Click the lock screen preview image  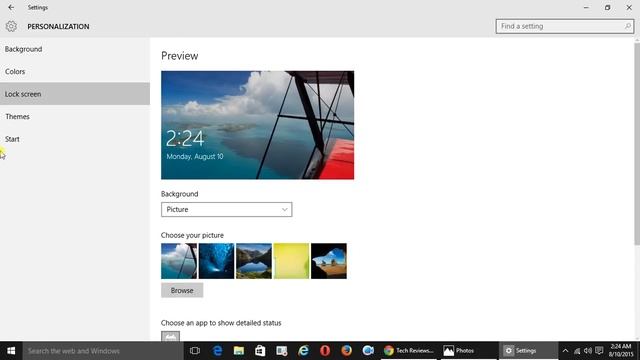[x=258, y=125]
